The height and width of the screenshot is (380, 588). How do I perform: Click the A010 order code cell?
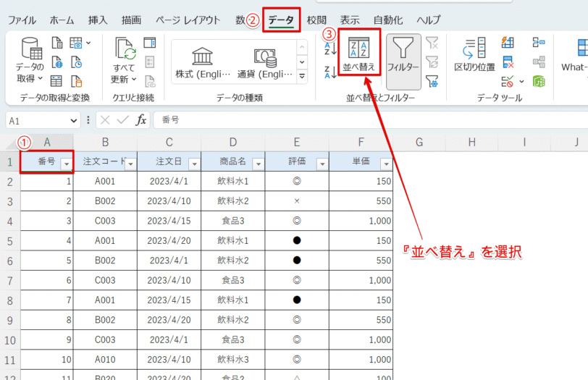pos(106,360)
